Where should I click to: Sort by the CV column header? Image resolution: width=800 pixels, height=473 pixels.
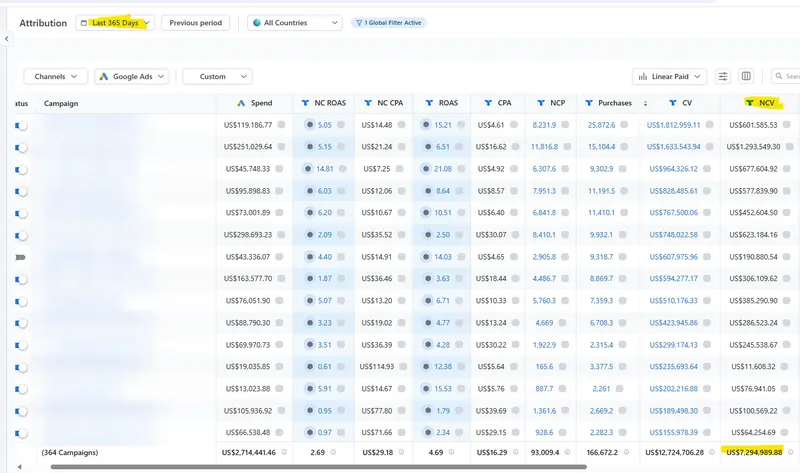click(x=681, y=103)
